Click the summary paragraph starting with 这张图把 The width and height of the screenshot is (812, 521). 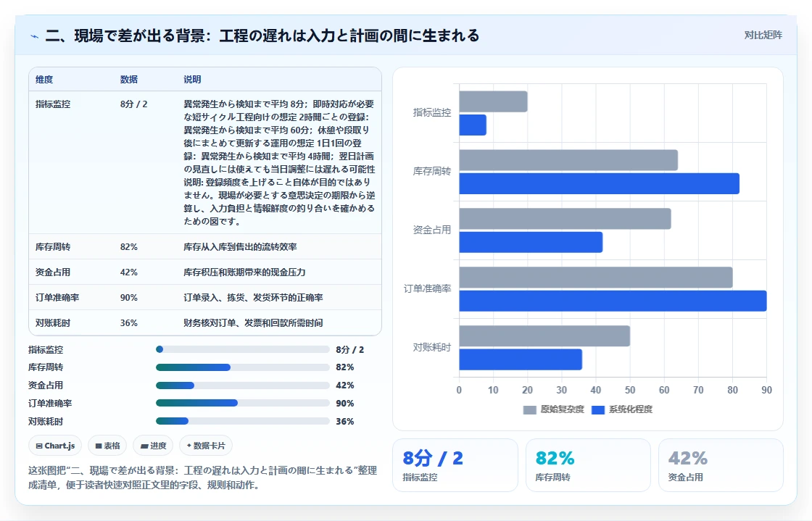pos(202,478)
